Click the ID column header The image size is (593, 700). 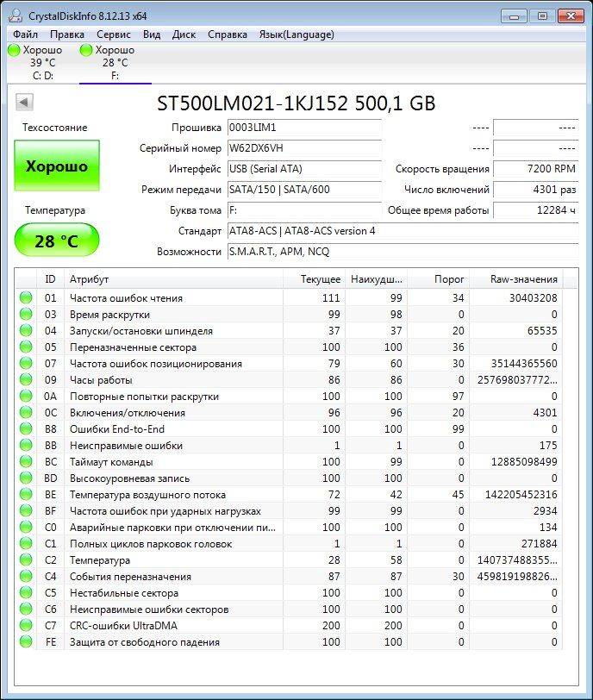50,279
